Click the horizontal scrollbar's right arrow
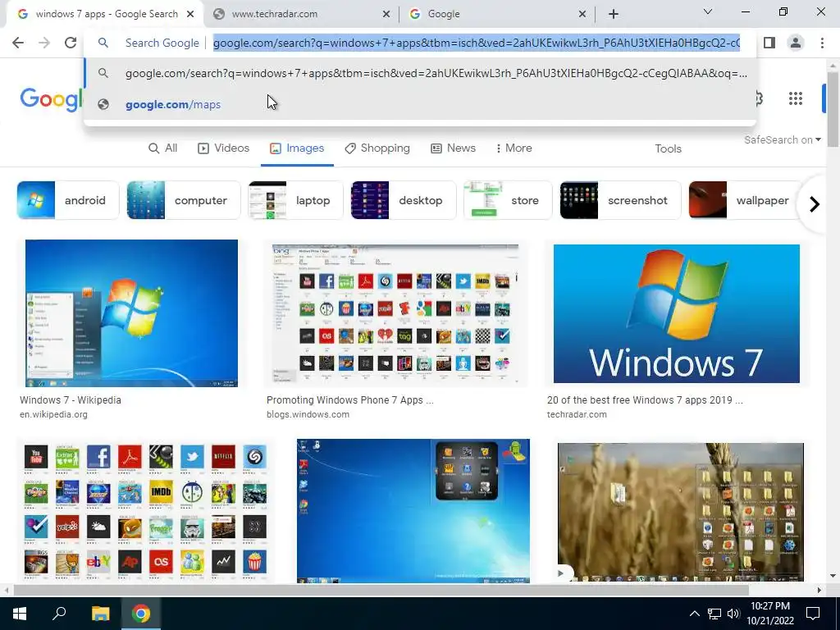840x630 pixels. (x=819, y=590)
